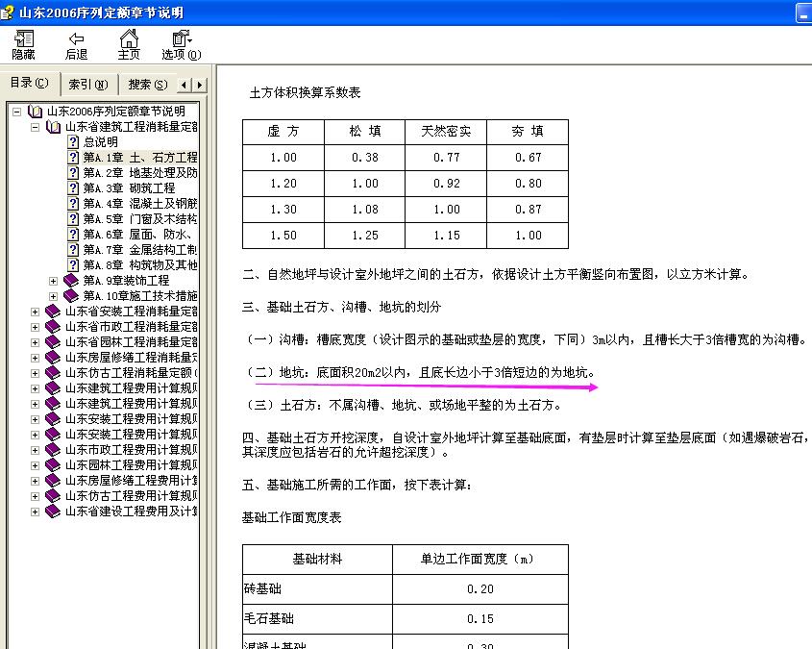Image resolution: width=812 pixels, height=649 pixels.
Task: Switch to the 目录 (Contents) tab
Action: pyautogui.click(x=30, y=83)
